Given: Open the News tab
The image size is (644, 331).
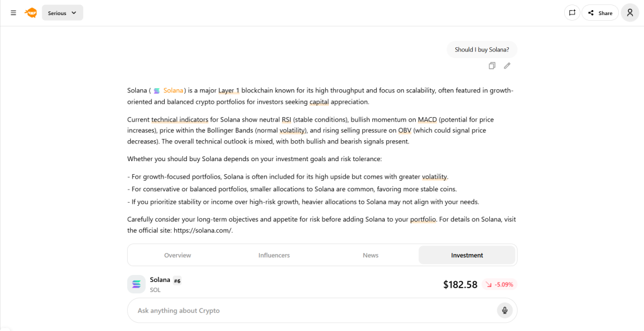Looking at the screenshot, I should coord(370,255).
